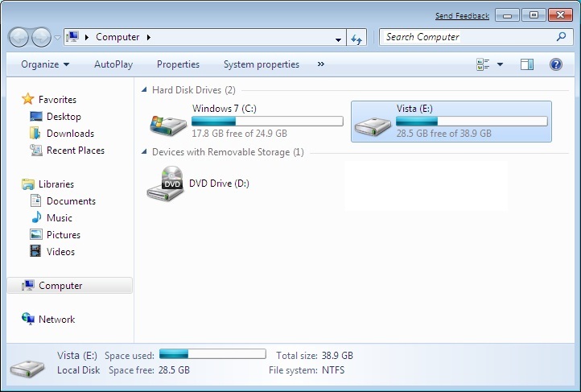Toggle the preview pane

coord(526,64)
